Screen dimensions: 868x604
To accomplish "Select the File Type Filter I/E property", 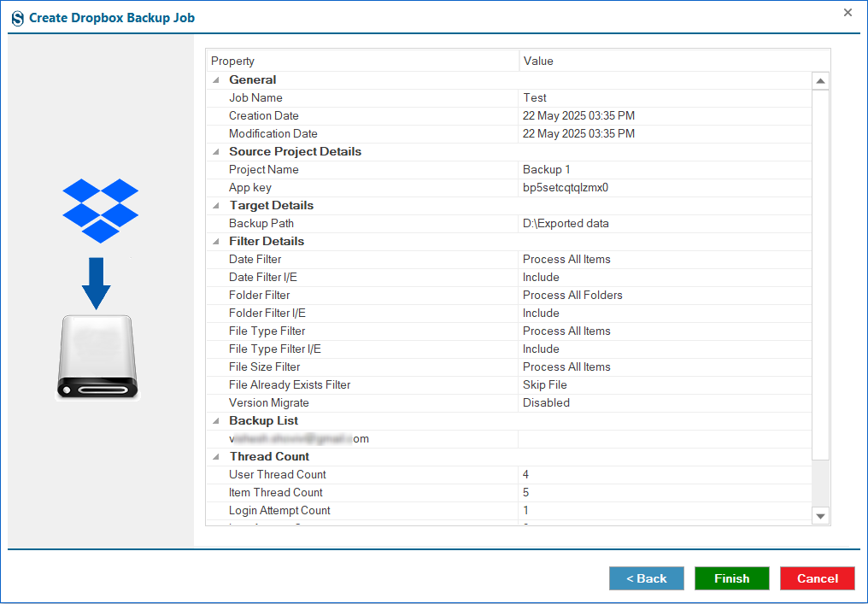I will click(x=274, y=349).
